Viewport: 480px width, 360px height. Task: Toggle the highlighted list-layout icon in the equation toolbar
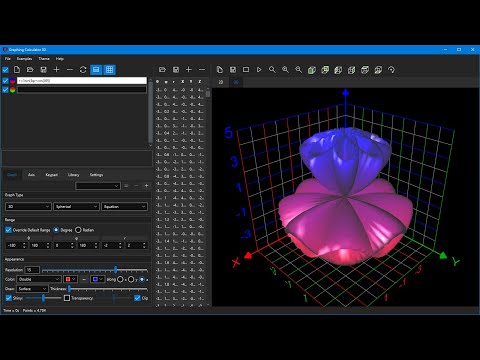(x=96, y=70)
